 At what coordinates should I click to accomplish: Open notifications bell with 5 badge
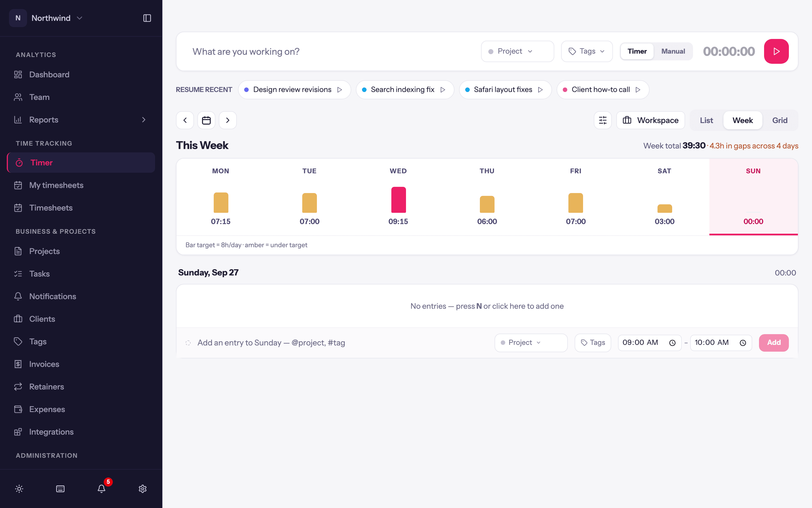[102, 489]
